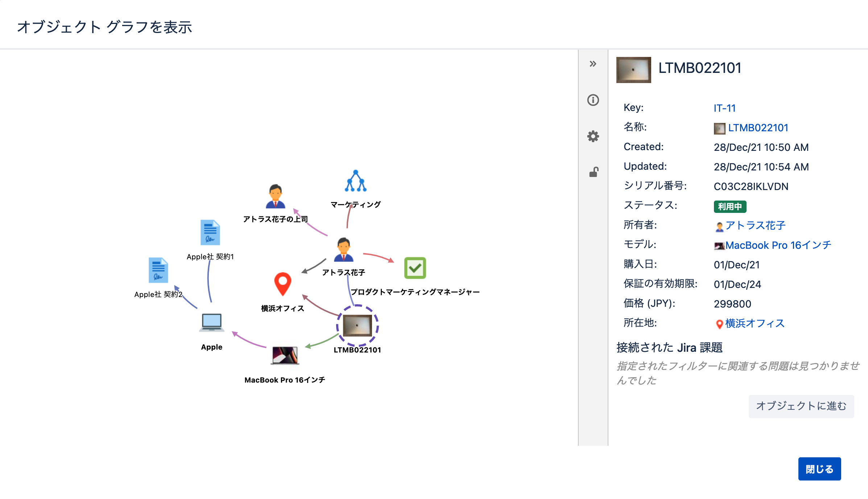Click the オブジェクト グラフを表示 dialog title
Screen dimensions: 868x499
104,27
